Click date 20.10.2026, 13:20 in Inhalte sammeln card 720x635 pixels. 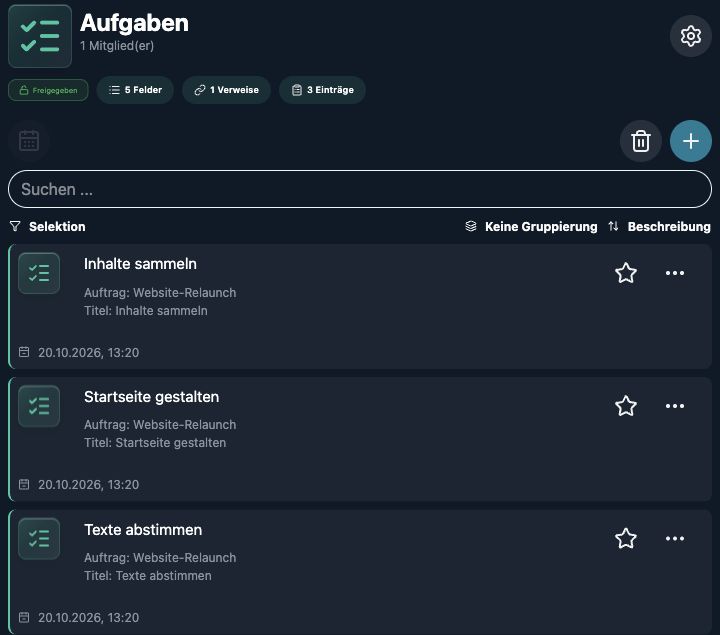click(x=89, y=353)
